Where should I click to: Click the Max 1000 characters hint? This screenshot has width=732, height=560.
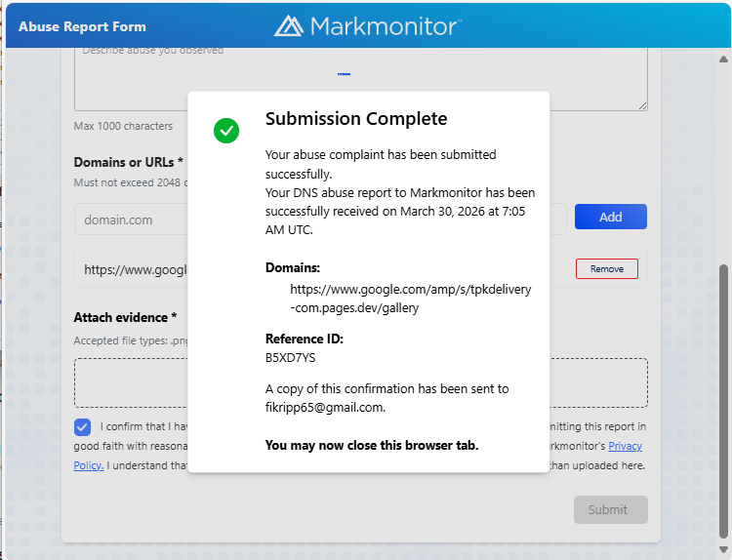pos(123,126)
